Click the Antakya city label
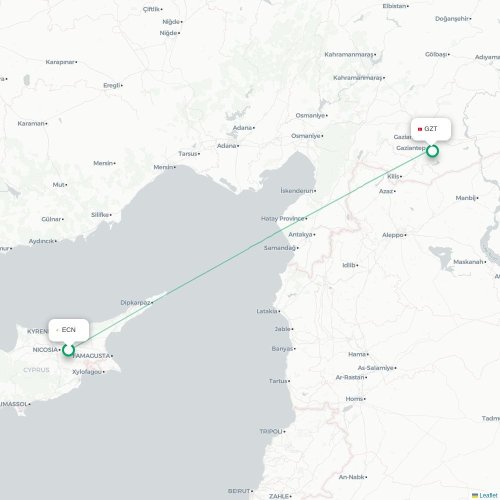Image resolution: width=500 pixels, height=500 pixels. click(x=300, y=234)
